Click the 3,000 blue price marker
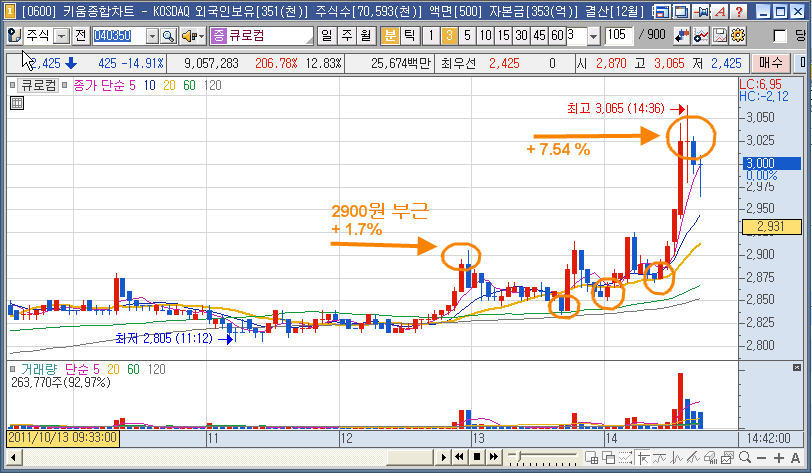 (772, 163)
